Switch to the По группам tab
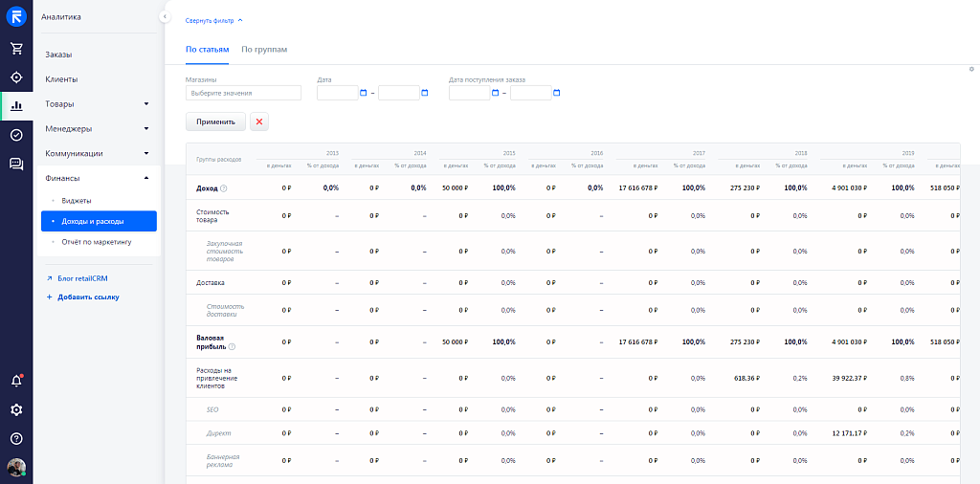This screenshot has height=484, width=980. coord(264,49)
